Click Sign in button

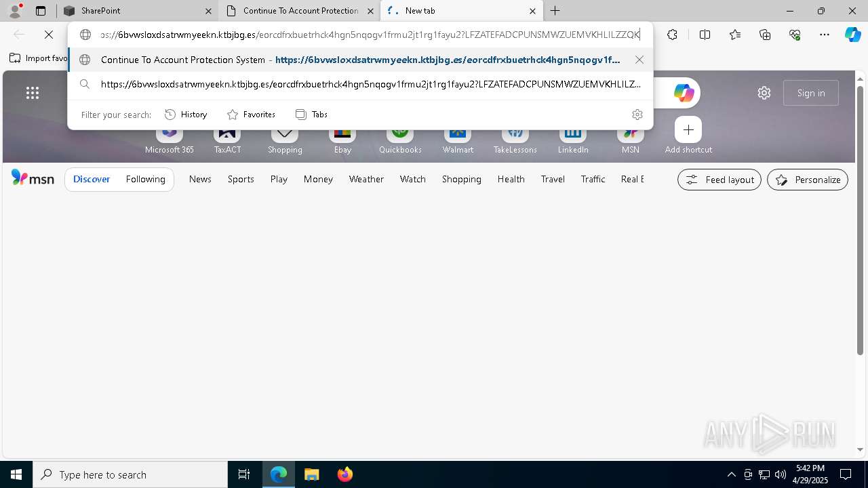pos(811,93)
